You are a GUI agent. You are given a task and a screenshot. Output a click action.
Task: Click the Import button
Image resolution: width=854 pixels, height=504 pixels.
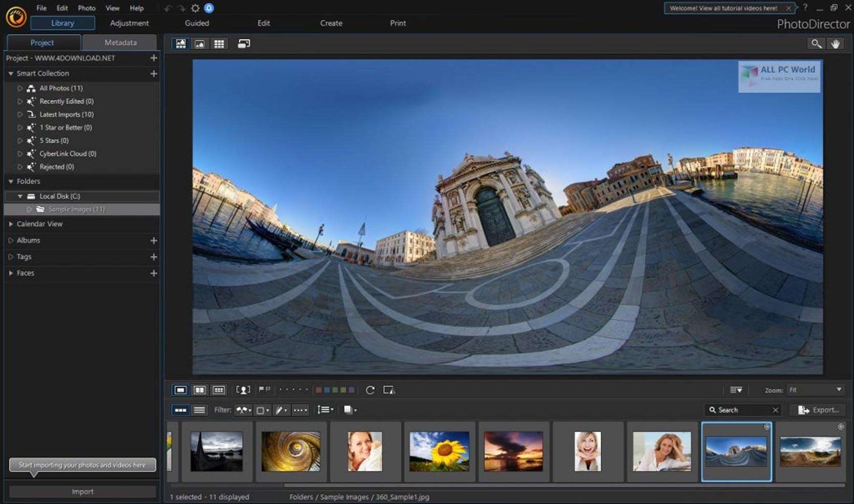click(82, 492)
